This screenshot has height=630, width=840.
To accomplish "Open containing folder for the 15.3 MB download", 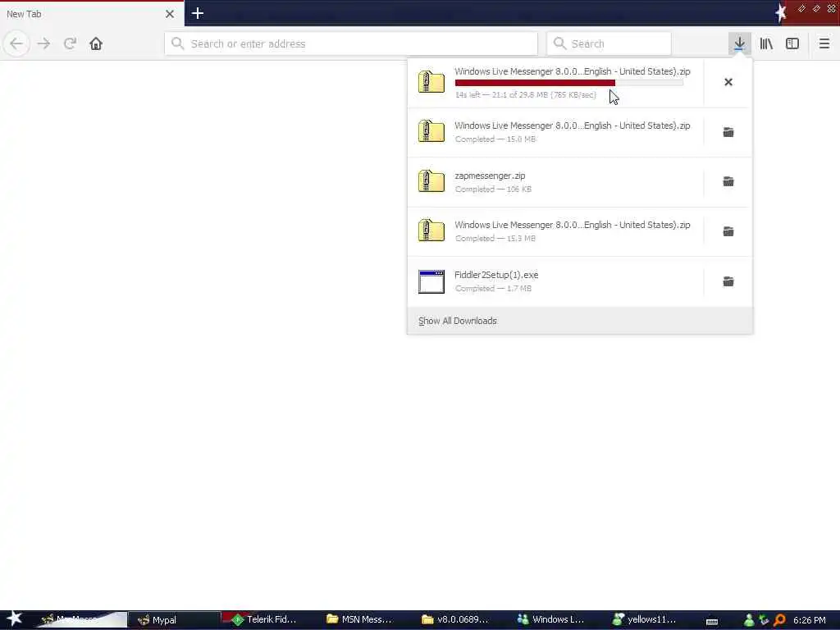I will click(728, 231).
